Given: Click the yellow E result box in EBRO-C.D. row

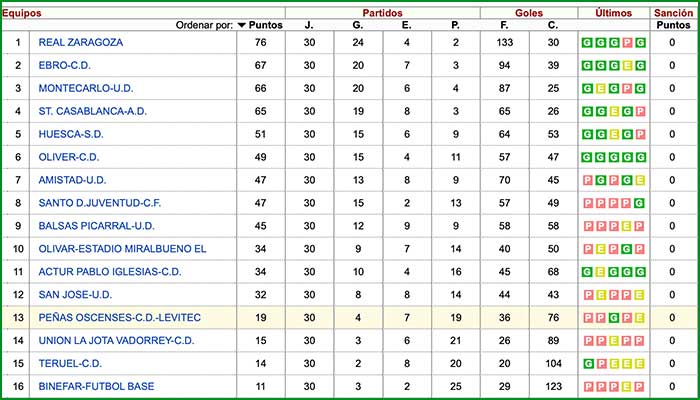Looking at the screenshot, I should [627, 65].
